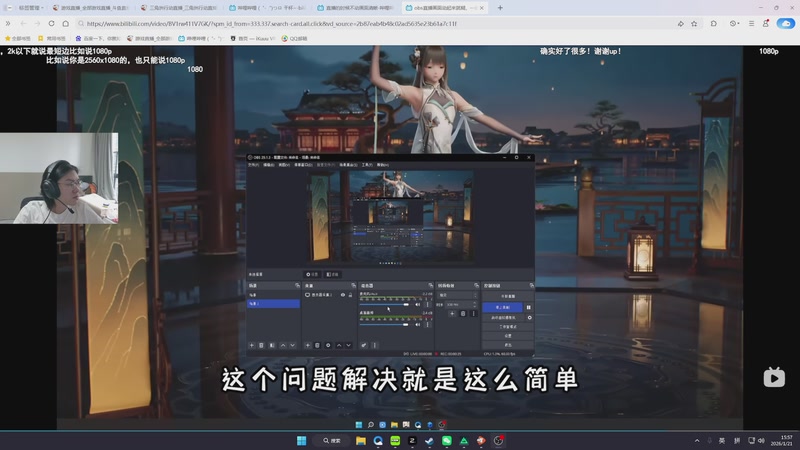The image size is (800, 450).
Task: Remove the transition with the Scene Transitions trash icon
Action: tap(463, 313)
